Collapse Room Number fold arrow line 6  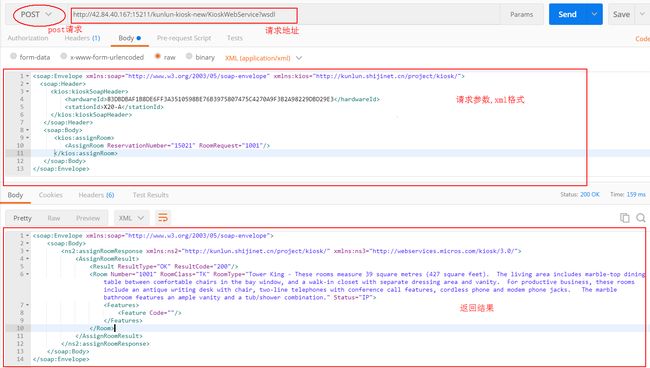(x=28, y=274)
